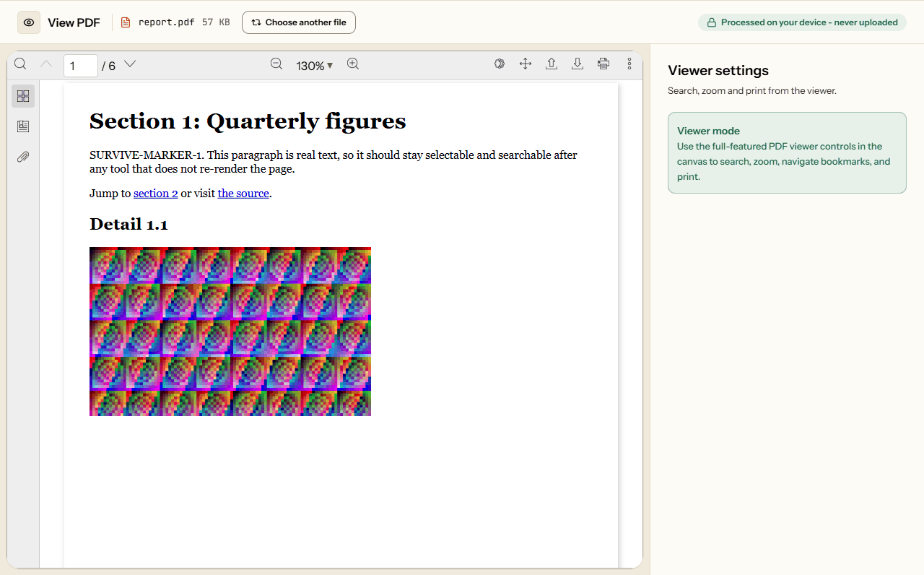Viewport: 924px width, 575px height.
Task: Go to the previous page arrow
Action: pos(46,64)
